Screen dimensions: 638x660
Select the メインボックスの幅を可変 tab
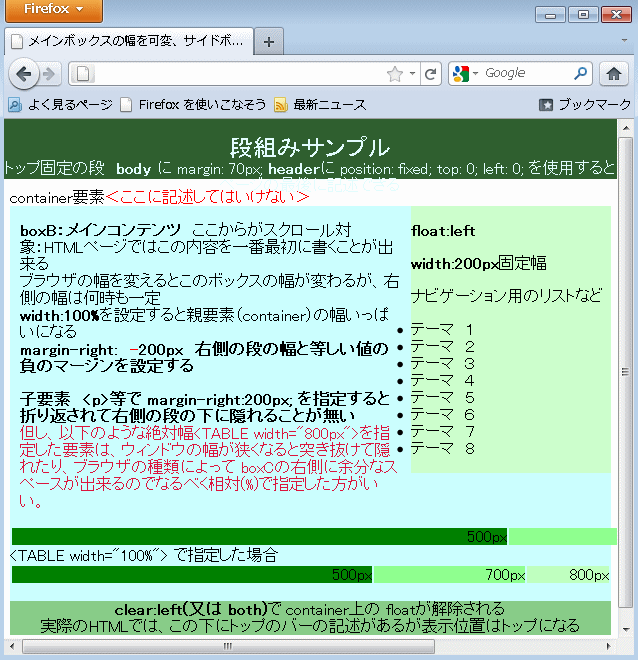[130, 42]
